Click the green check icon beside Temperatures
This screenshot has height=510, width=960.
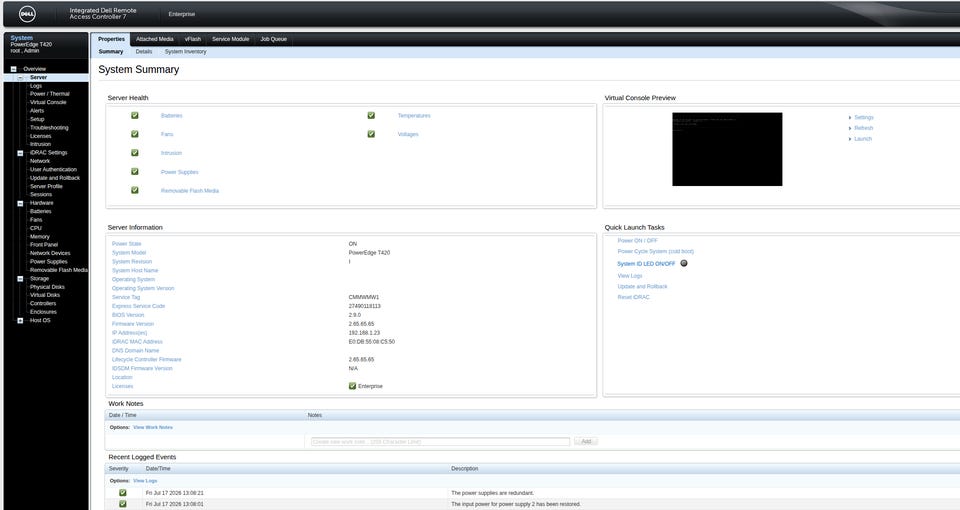pyautogui.click(x=371, y=115)
